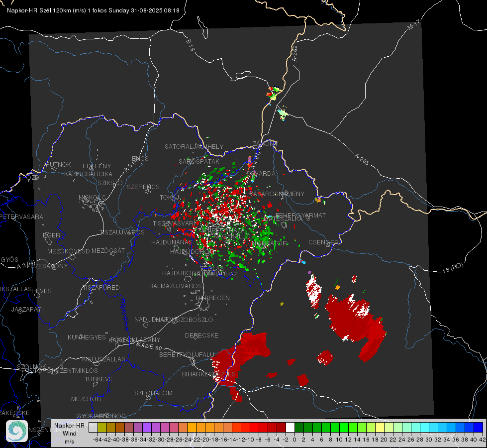
Task: Click the HEVES town label
Action: coord(41,291)
